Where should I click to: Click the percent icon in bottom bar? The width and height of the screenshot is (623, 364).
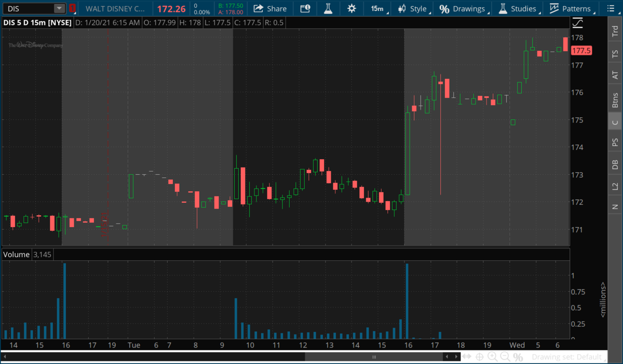click(518, 357)
